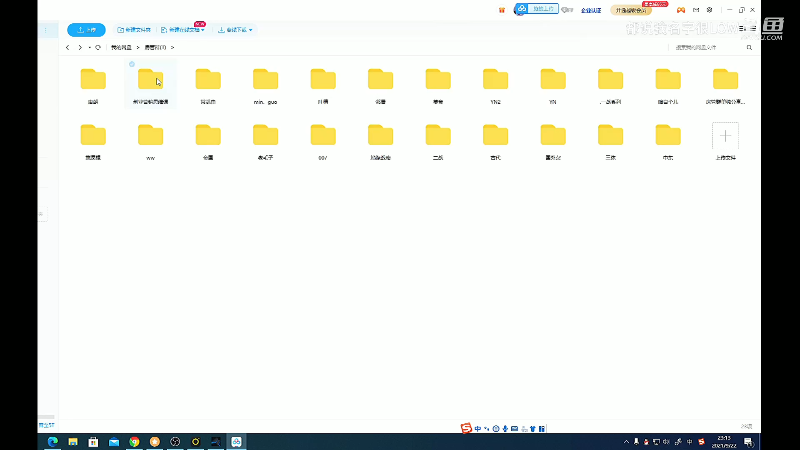Click the golden open-membership button
800x450 pixels.
pyautogui.click(x=631, y=10)
